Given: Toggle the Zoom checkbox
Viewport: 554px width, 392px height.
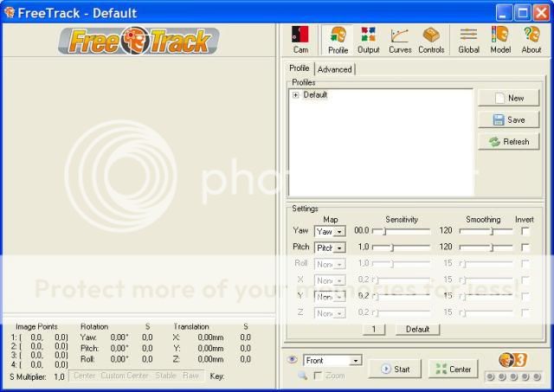Looking at the screenshot, I should pos(319,376).
